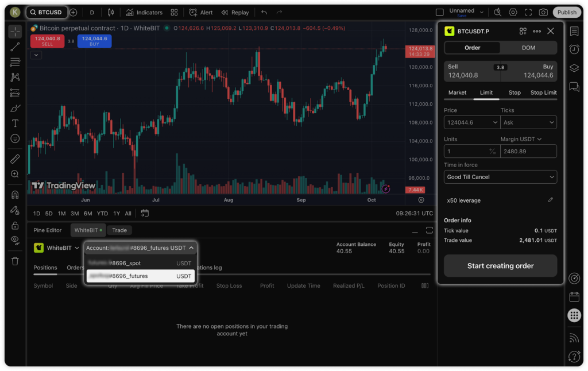Select the Measure ruler tool
This screenshot has width=588, height=371.
click(14, 159)
